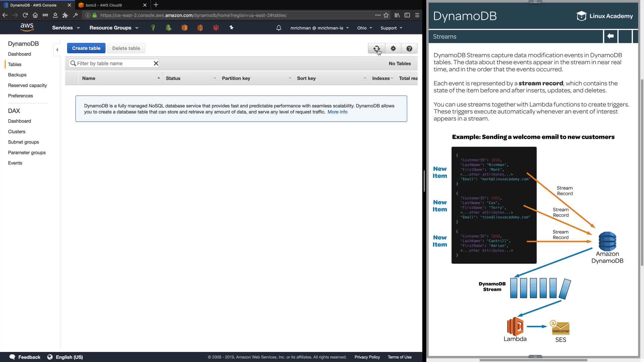
Task: Click the back arrow in Streams header
Action: click(x=610, y=36)
